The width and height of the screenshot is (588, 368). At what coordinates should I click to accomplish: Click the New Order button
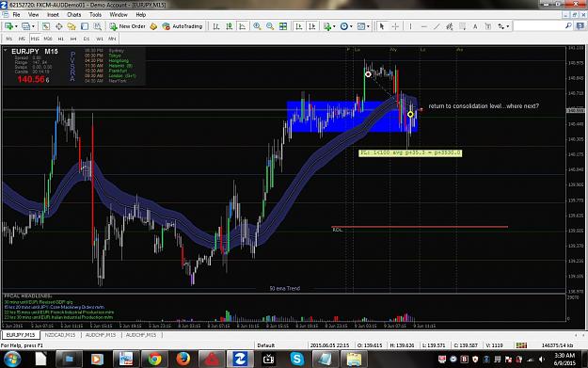pyautogui.click(x=128, y=26)
